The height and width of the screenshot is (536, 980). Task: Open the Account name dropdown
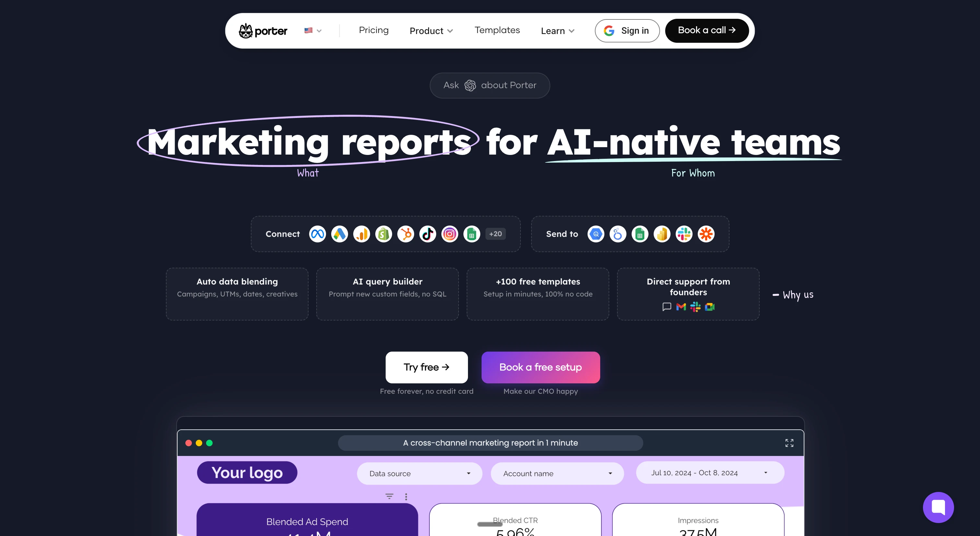[x=557, y=473]
